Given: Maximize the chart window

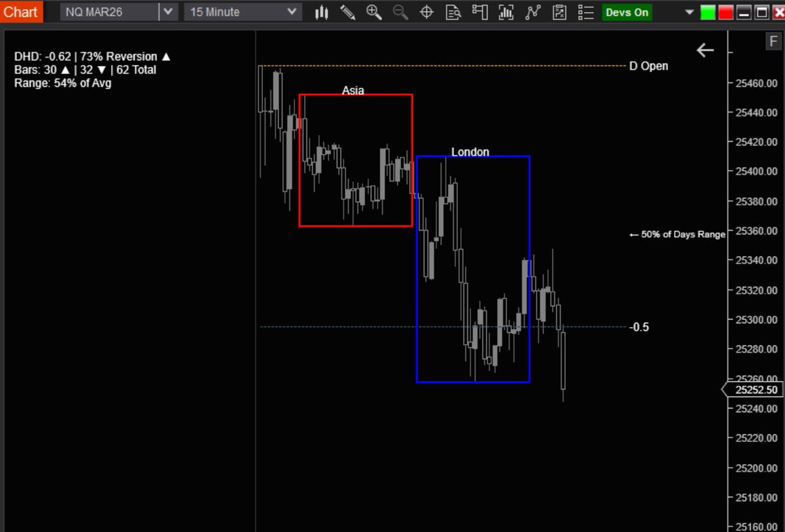Looking at the screenshot, I should click(x=761, y=12).
